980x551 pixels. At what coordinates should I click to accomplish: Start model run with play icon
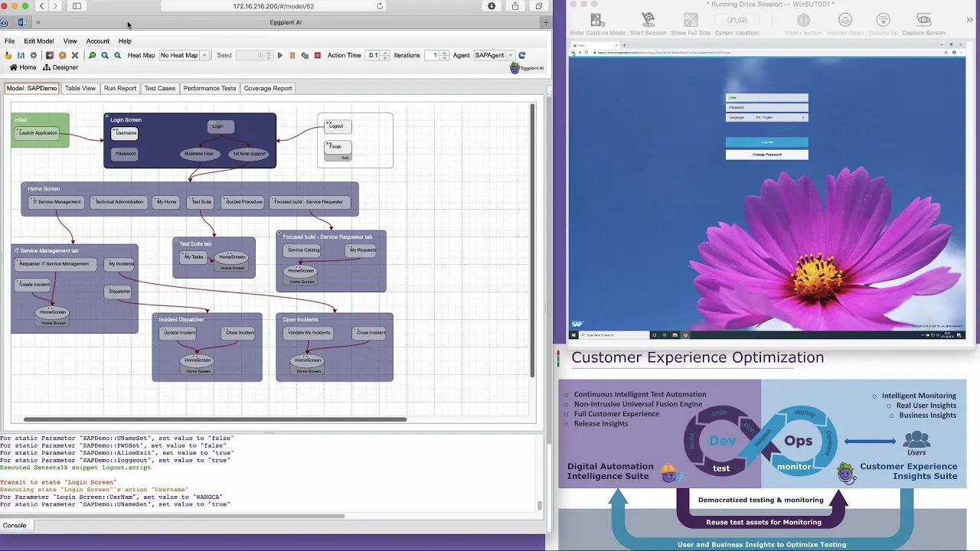(x=279, y=55)
